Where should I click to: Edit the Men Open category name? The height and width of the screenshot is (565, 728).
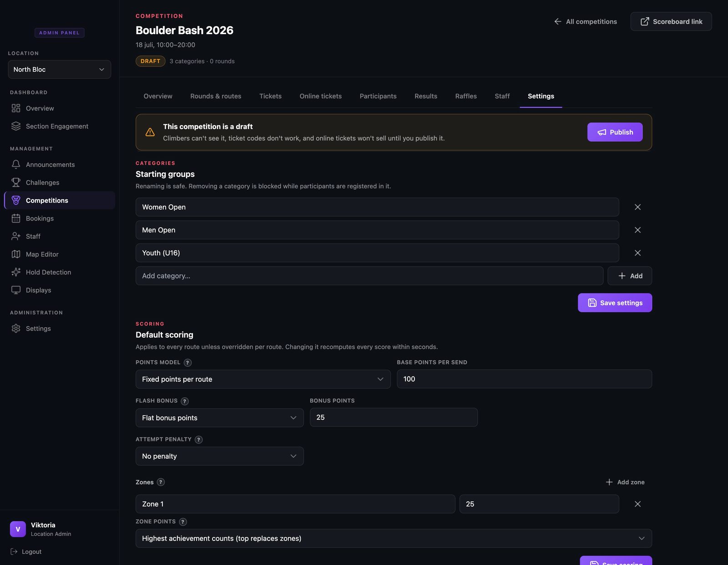377,230
